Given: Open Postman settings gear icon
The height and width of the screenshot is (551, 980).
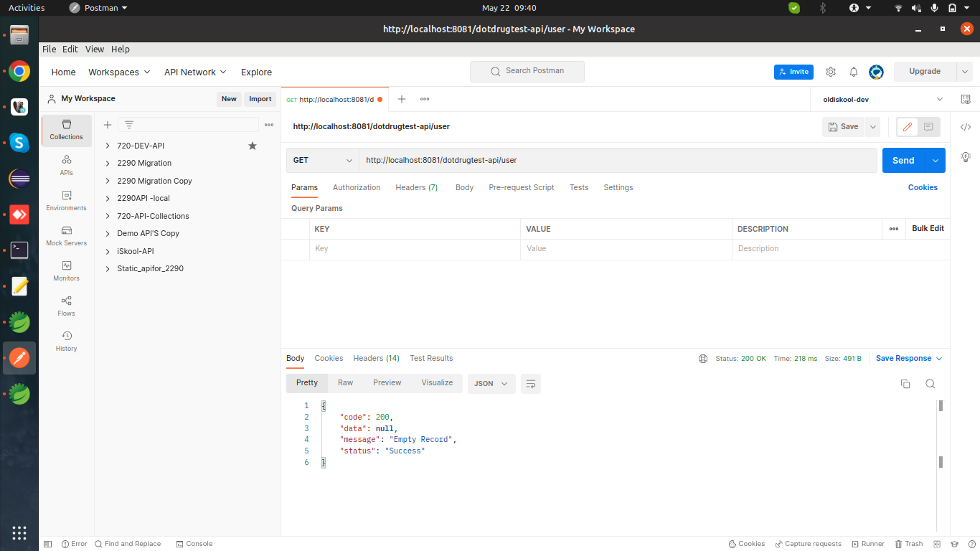Looking at the screenshot, I should coord(831,72).
